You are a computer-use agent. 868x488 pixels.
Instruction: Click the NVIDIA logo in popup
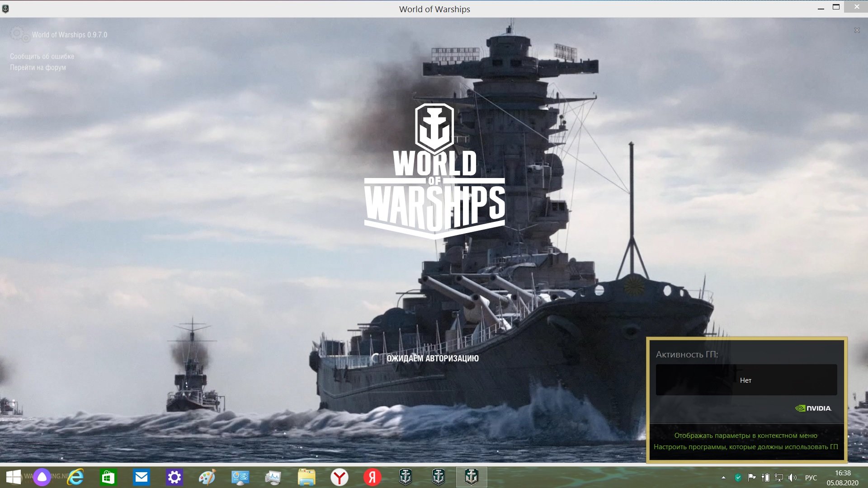click(x=813, y=408)
